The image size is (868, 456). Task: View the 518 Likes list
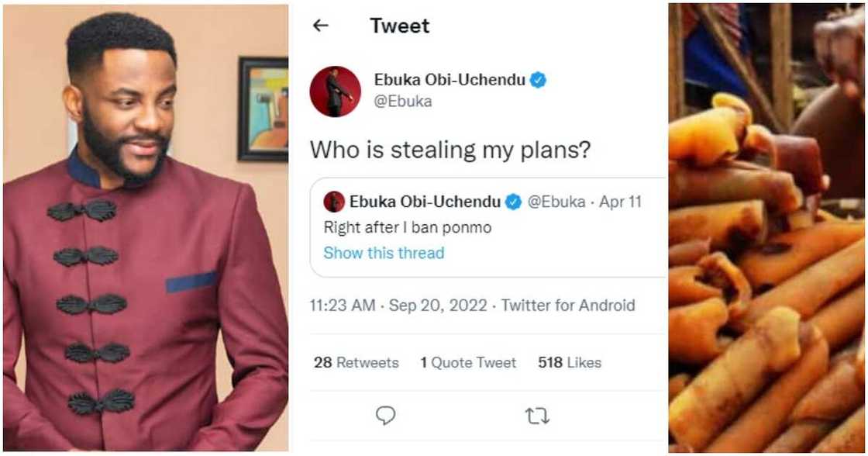click(570, 362)
